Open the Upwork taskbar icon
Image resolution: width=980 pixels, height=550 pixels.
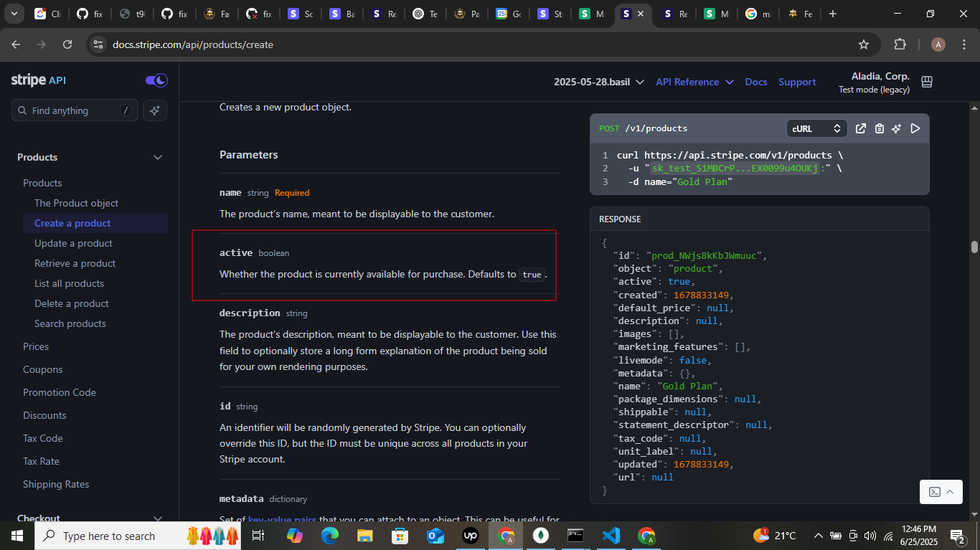[x=470, y=536]
